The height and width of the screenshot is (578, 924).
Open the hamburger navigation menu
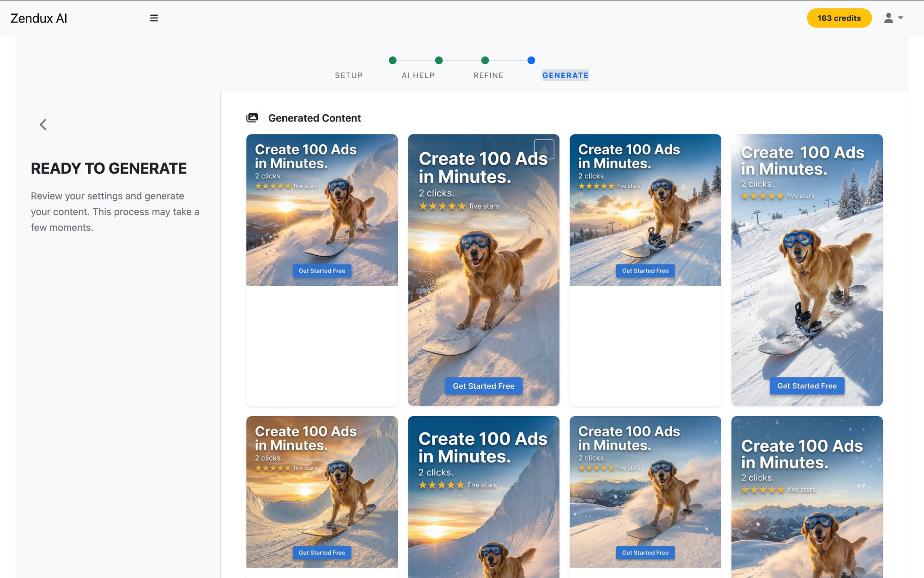point(154,18)
